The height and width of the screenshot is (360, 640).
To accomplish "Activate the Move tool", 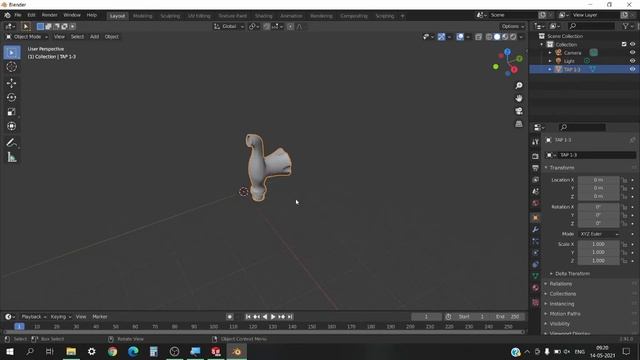I will [11, 83].
